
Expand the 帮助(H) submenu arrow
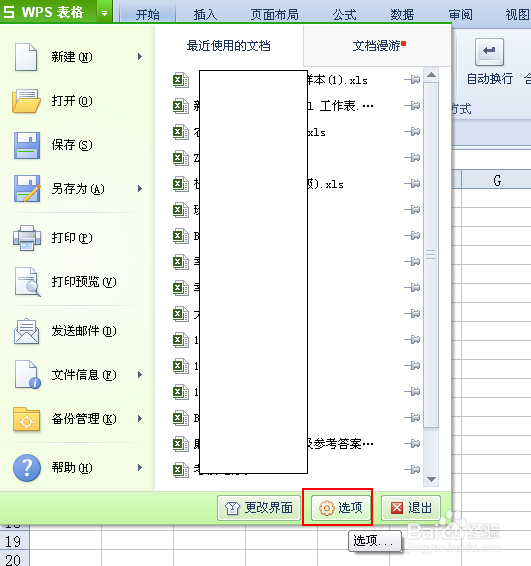[x=140, y=468]
